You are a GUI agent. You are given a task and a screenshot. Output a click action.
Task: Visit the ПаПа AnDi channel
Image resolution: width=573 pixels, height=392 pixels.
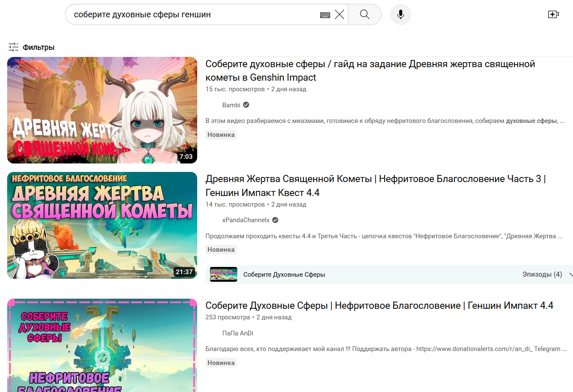pos(238,333)
